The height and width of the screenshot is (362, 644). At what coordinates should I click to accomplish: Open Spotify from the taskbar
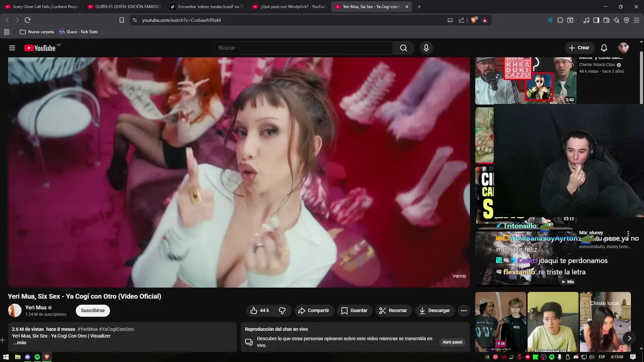click(x=37, y=357)
